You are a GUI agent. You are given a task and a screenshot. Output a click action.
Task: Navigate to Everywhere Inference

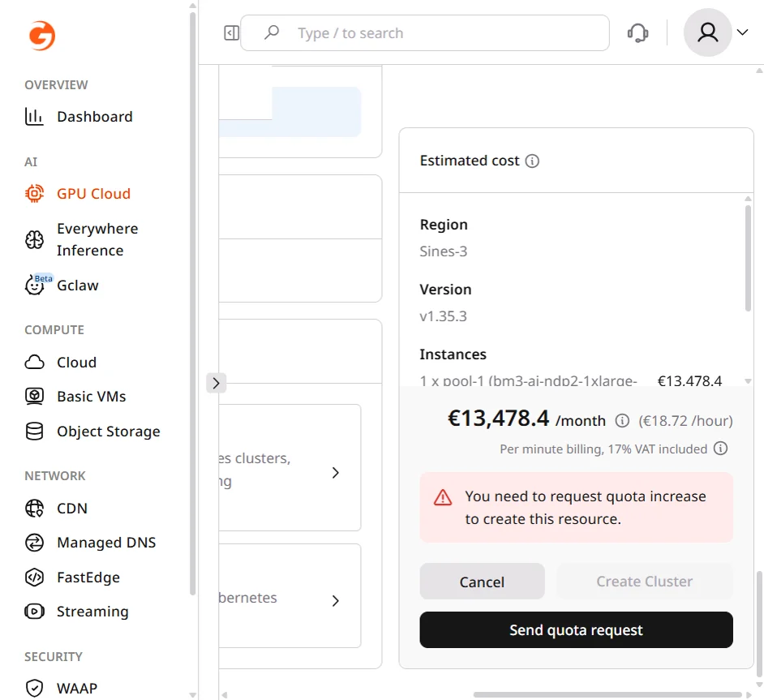[97, 239]
